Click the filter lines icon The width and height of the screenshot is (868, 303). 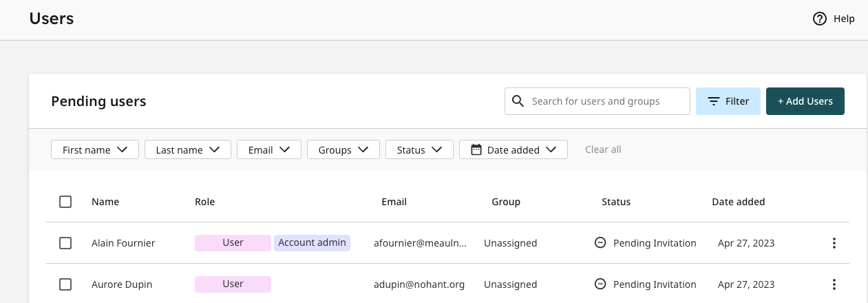pos(714,101)
